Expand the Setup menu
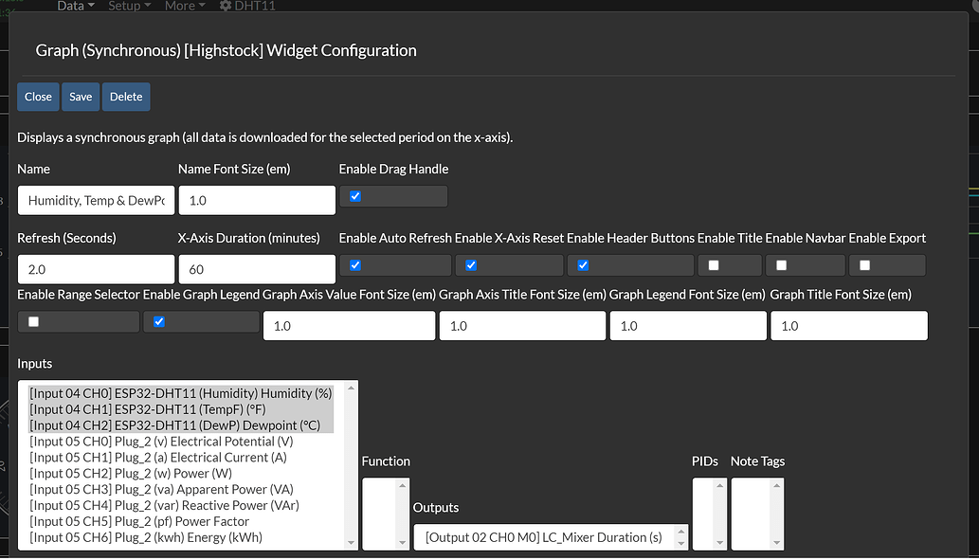The image size is (979, 560). 130,6
